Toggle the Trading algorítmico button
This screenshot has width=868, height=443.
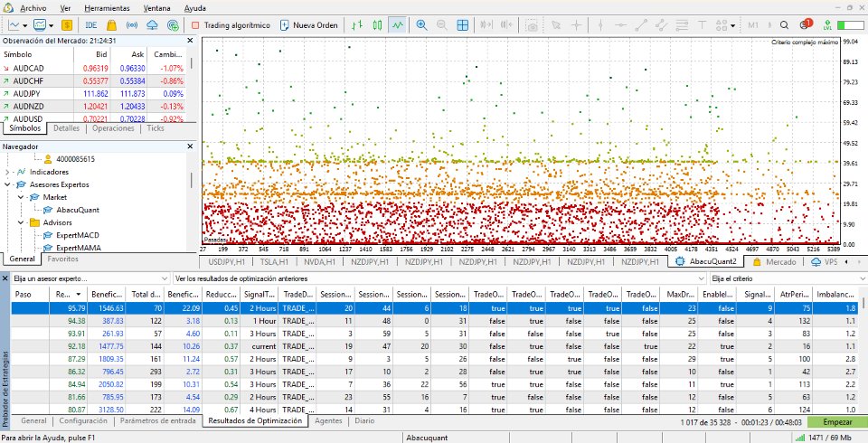coord(230,25)
